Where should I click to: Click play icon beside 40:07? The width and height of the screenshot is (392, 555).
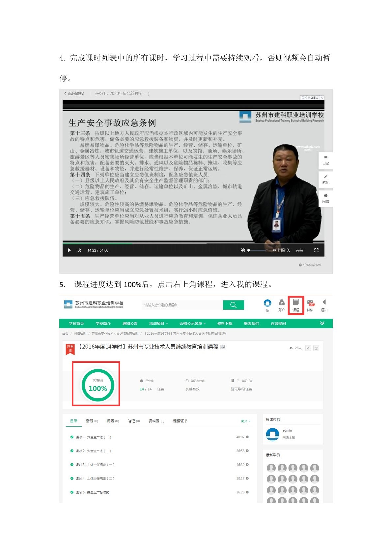[247, 437]
